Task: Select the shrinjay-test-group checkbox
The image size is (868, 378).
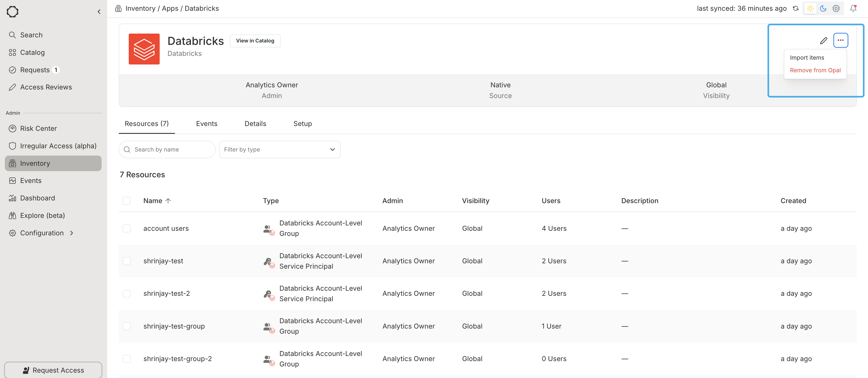Action: [127, 326]
